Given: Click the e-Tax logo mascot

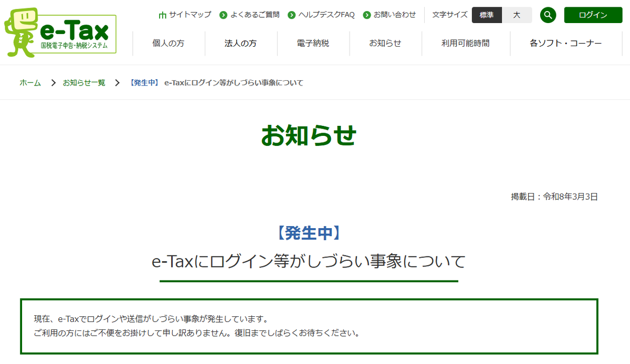Looking at the screenshot, I should (x=21, y=33).
